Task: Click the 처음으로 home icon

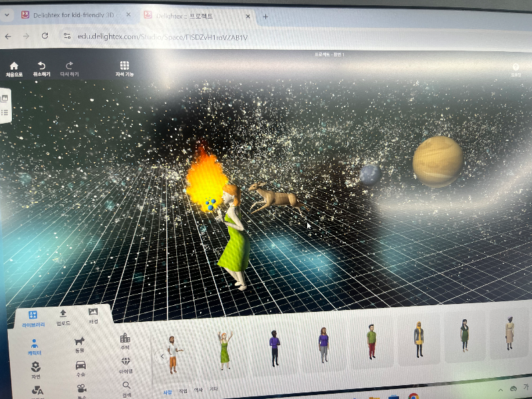Action: click(13, 66)
